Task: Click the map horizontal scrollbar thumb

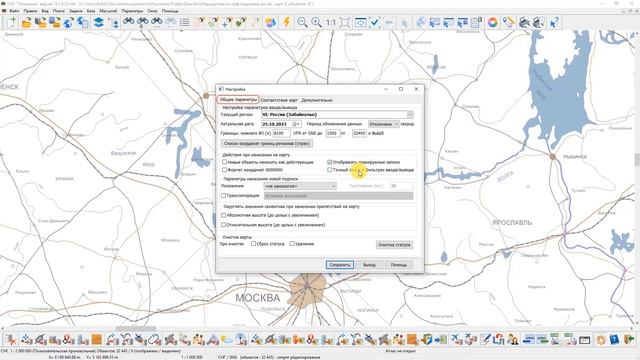Action: [x=136, y=329]
